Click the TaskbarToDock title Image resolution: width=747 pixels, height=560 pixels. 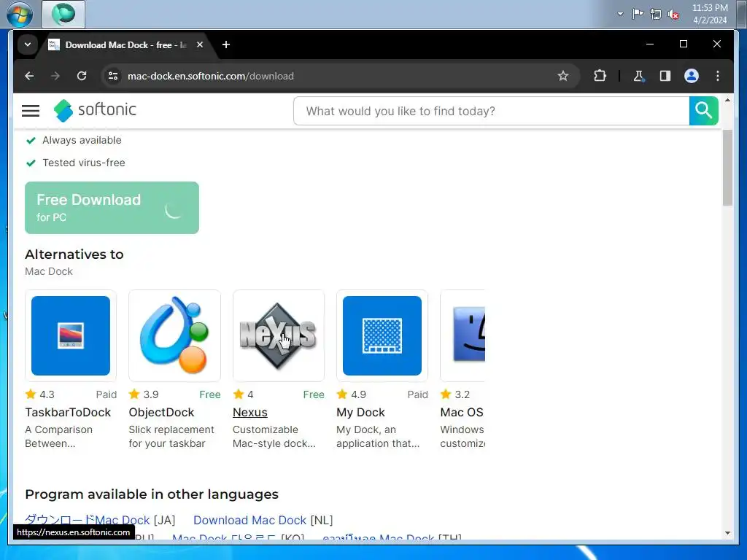(x=68, y=413)
